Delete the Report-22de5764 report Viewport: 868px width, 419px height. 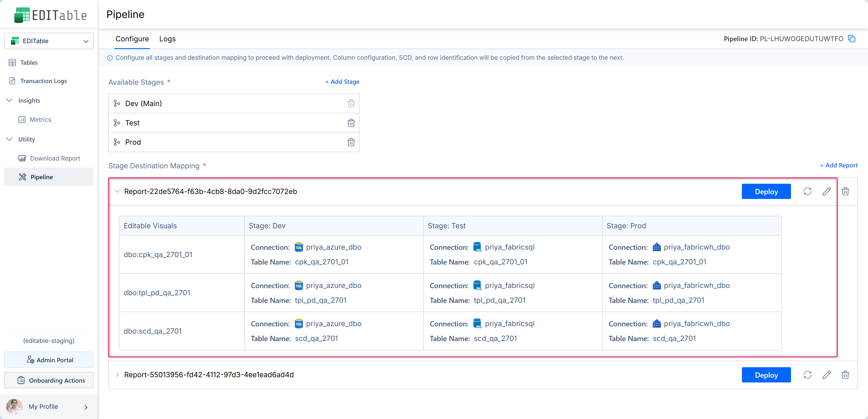[845, 191]
